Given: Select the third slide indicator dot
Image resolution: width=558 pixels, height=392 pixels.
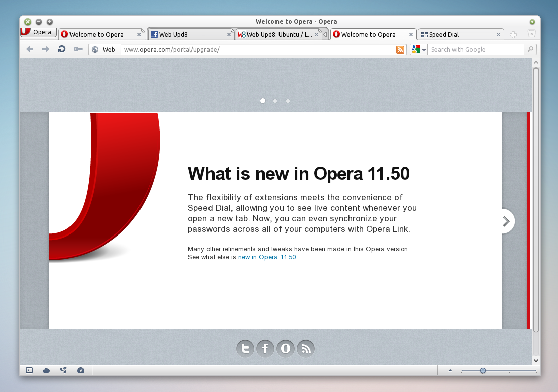Looking at the screenshot, I should pos(288,101).
